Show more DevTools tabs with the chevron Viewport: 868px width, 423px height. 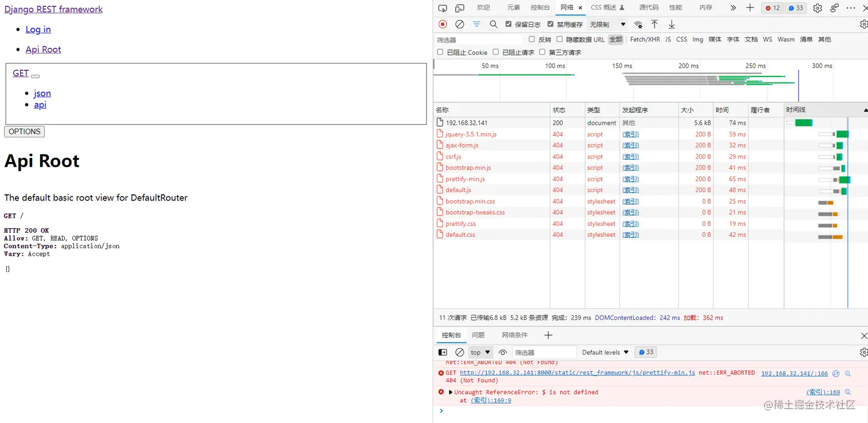[733, 8]
